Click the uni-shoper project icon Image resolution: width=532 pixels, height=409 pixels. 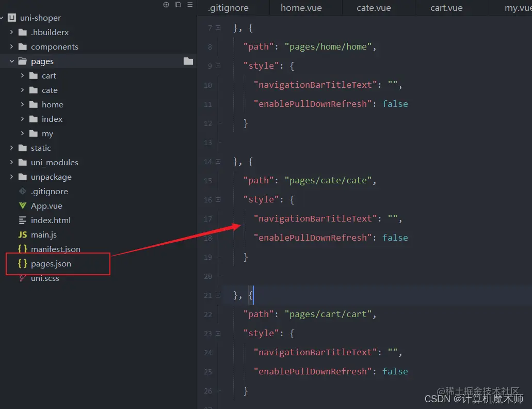click(x=12, y=18)
